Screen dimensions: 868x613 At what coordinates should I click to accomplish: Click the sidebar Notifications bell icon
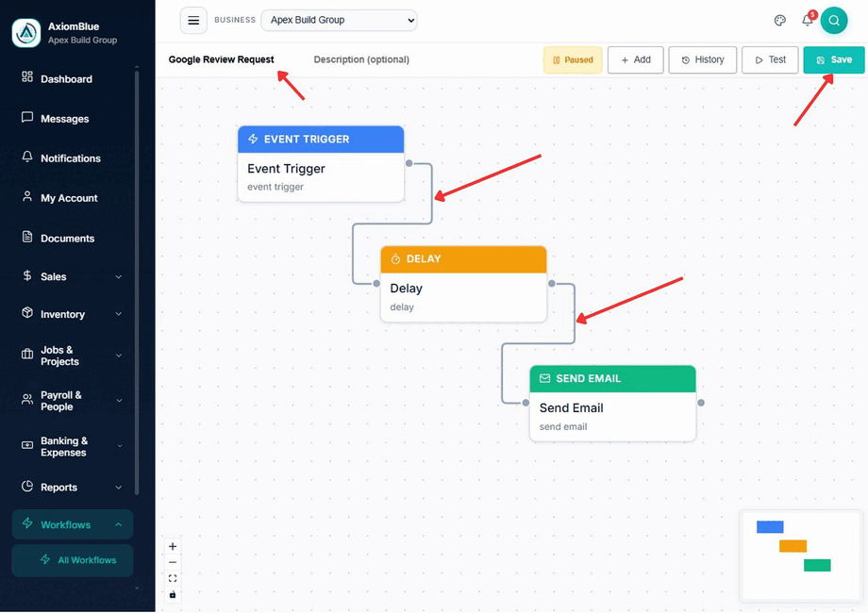pos(27,157)
